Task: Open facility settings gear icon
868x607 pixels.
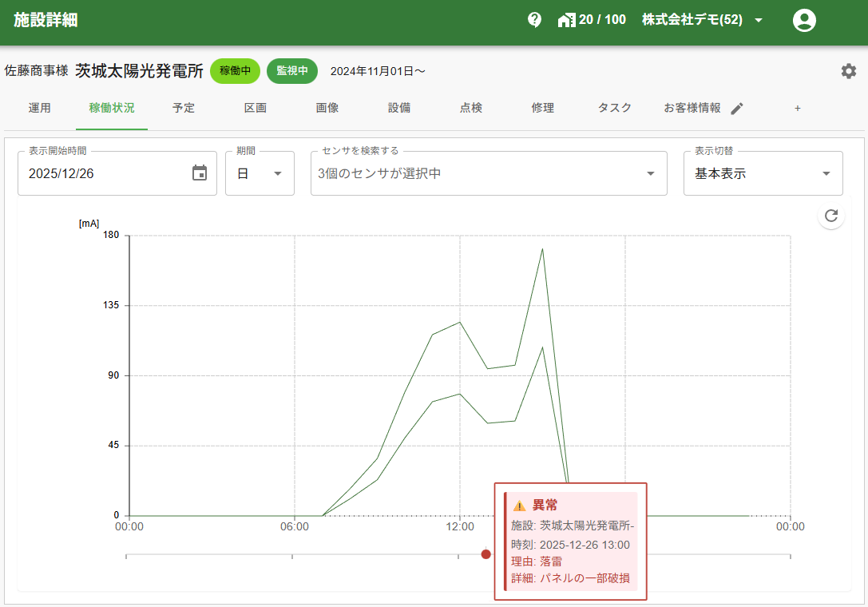Action: click(x=849, y=71)
